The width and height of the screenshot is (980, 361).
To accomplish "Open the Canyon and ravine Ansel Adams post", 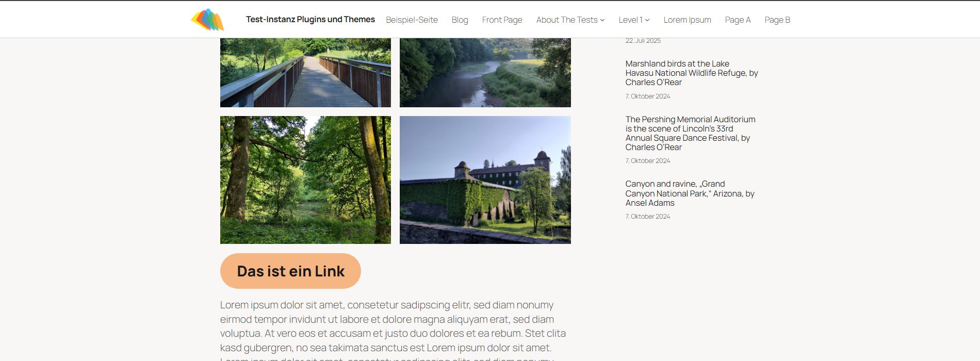I will (x=690, y=193).
